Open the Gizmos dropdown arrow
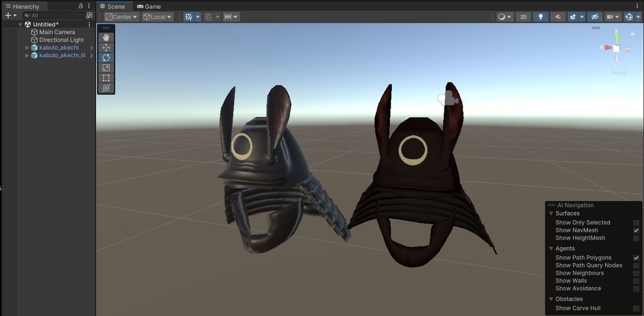The width and height of the screenshot is (644, 316). pyautogui.click(x=638, y=17)
